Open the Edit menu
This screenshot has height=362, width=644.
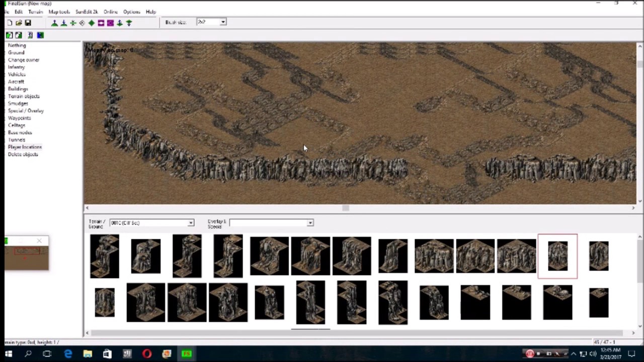18,12
